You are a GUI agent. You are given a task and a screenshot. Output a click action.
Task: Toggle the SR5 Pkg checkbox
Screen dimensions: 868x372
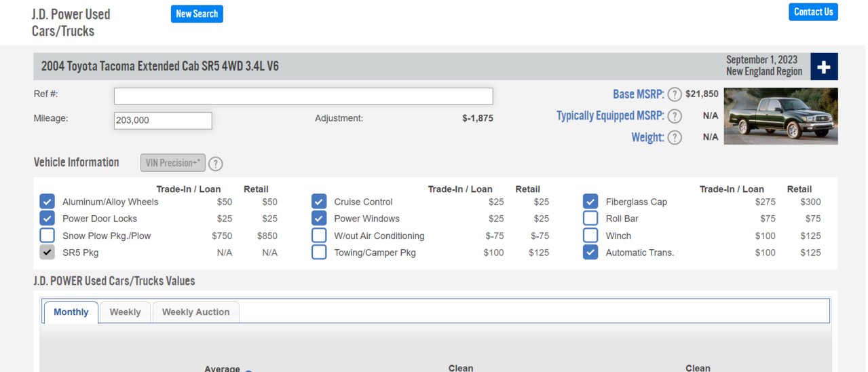click(47, 253)
